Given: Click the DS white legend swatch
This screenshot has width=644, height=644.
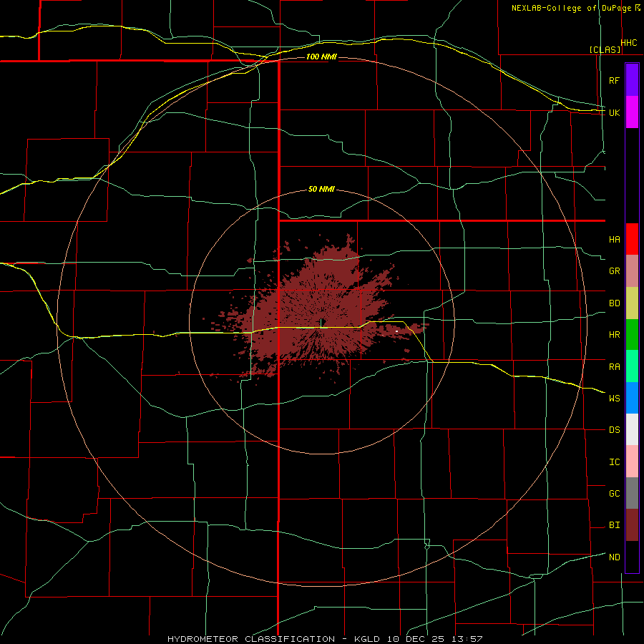Looking at the screenshot, I should pos(632,429).
